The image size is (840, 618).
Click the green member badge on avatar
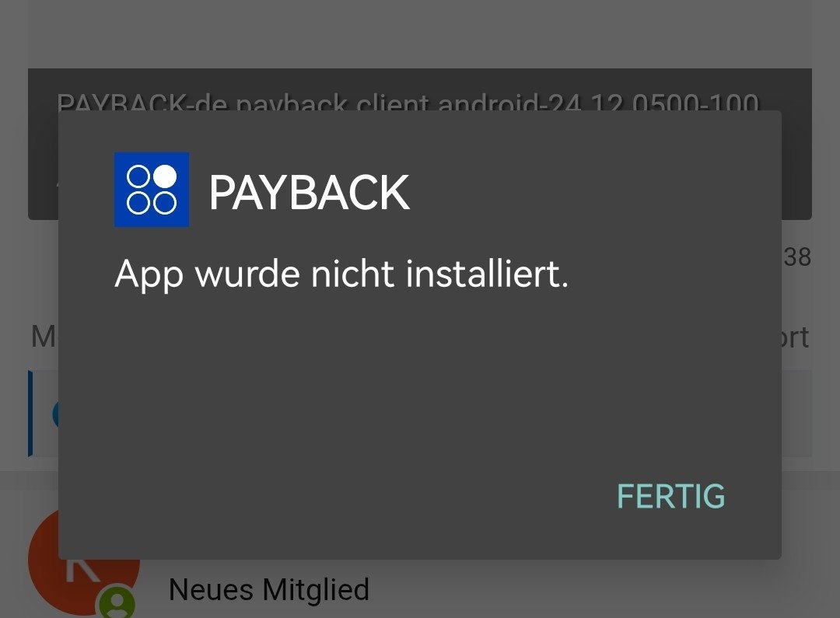116,602
